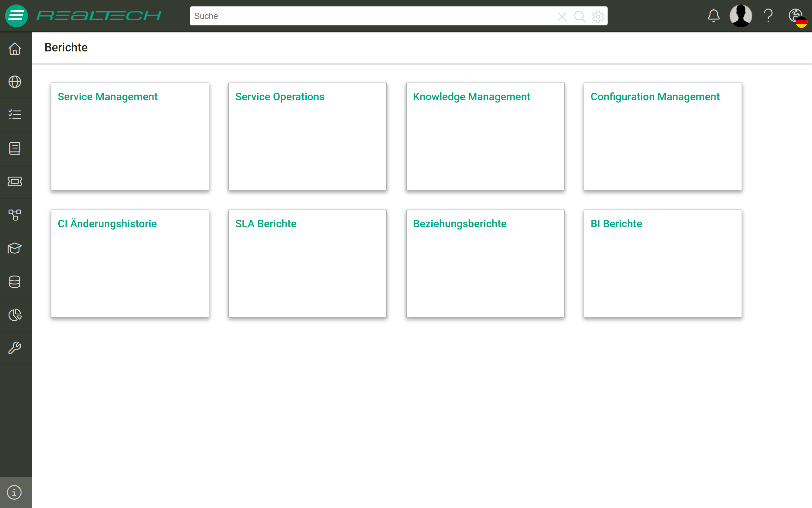
Task: Go to Home in the sidebar
Action: 15,49
